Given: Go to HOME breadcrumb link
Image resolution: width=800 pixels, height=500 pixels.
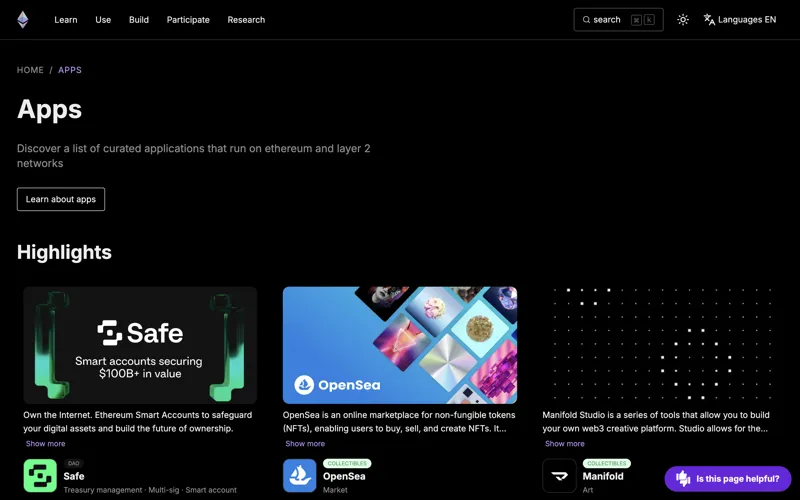Looking at the screenshot, I should point(30,70).
